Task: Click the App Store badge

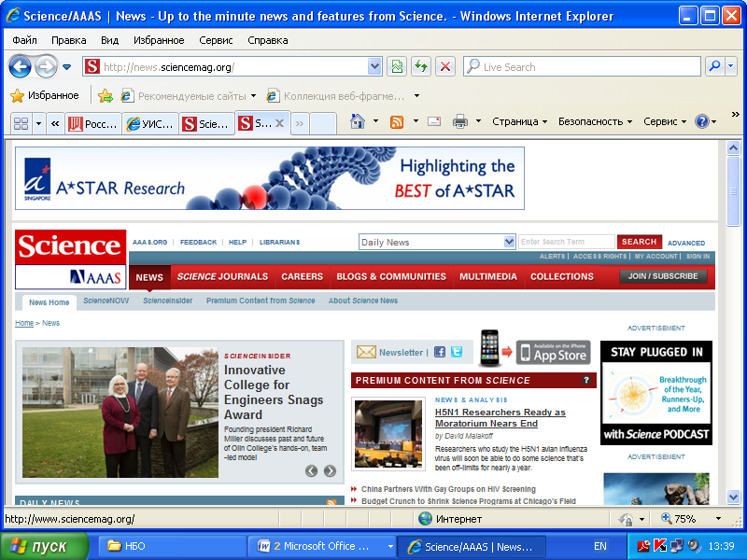Action: [553, 353]
